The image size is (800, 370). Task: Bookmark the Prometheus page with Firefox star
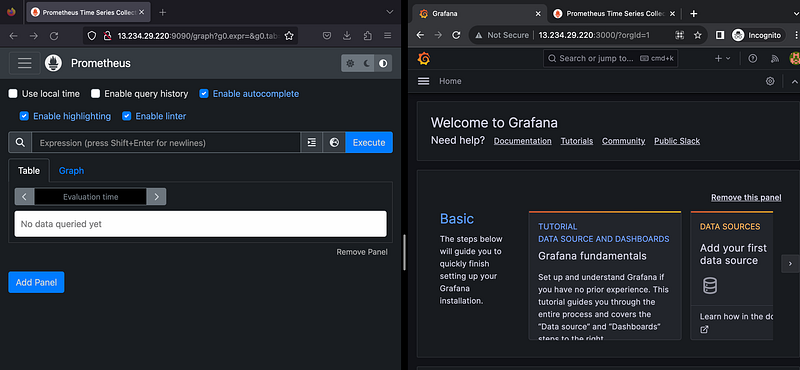tap(289, 36)
